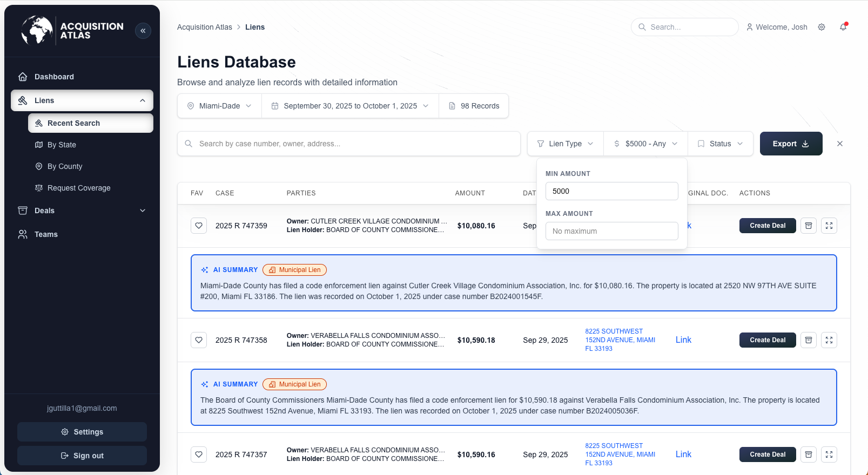Favorite case 2025 R 747359
Screen dimensions: 868x475
(x=199, y=226)
